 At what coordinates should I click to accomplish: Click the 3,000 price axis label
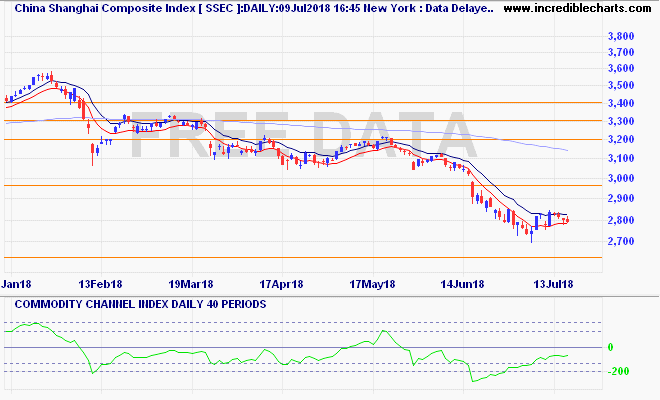tap(621, 178)
